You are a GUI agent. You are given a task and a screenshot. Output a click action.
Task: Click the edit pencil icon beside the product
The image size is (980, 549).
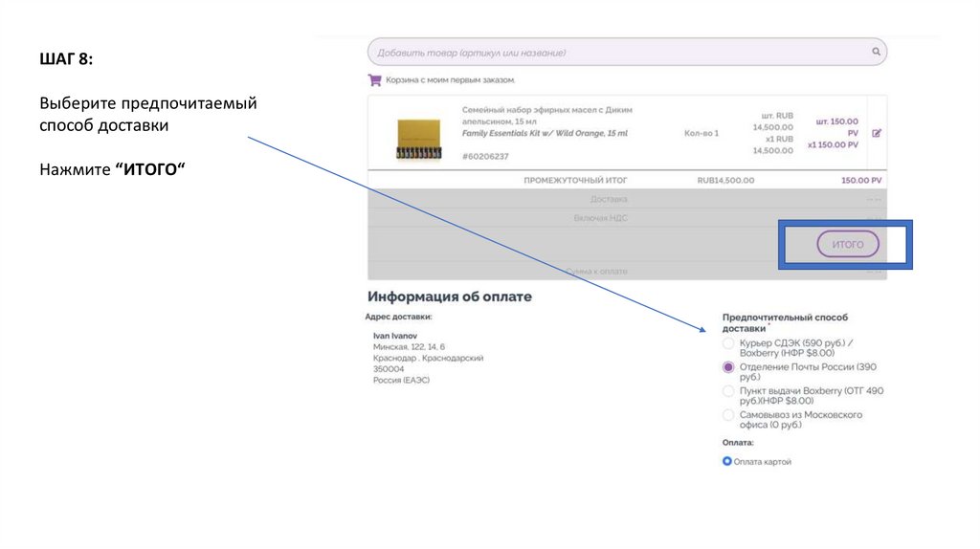(x=877, y=133)
